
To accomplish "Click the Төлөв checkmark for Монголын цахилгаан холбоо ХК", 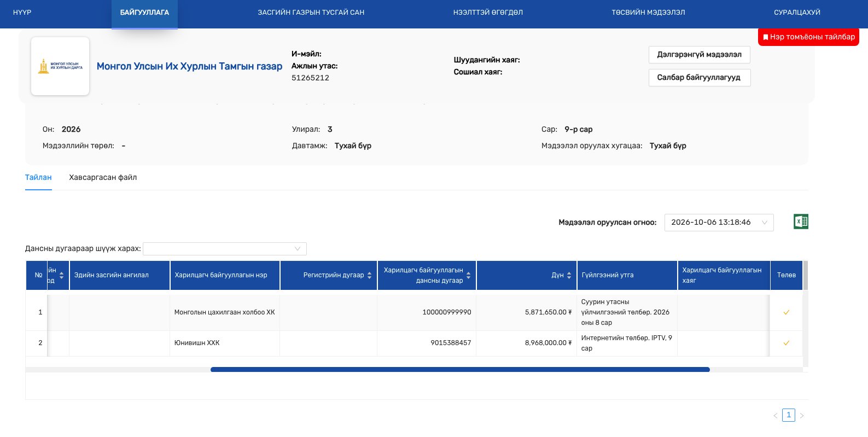I will 786,312.
